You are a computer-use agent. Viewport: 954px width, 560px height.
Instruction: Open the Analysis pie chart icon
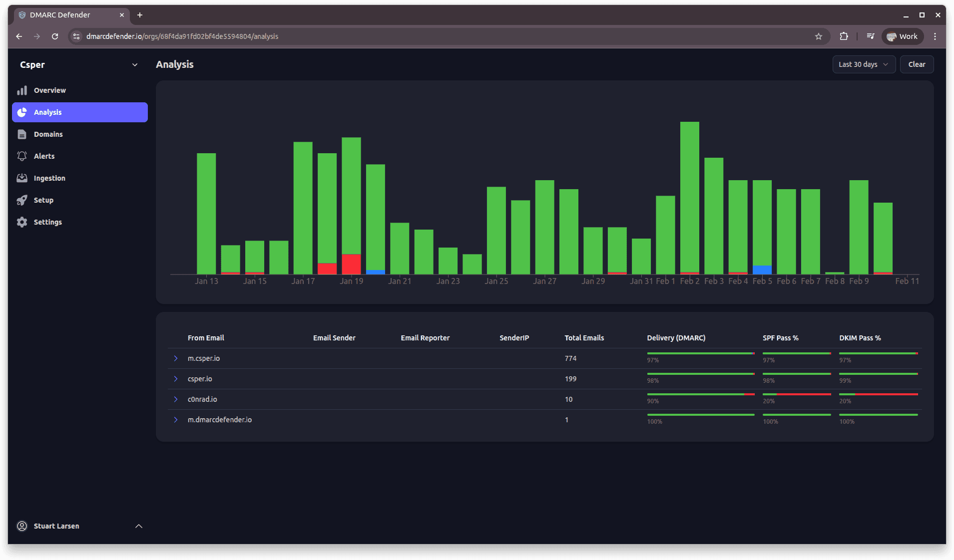[22, 112]
